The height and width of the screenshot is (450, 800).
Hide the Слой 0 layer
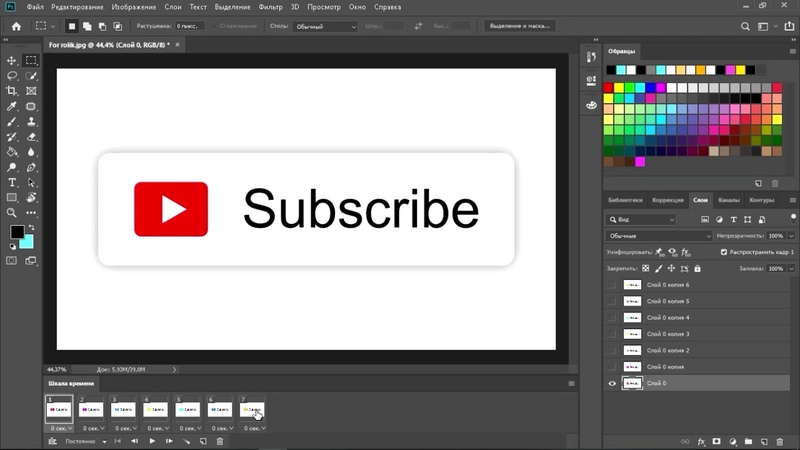612,383
